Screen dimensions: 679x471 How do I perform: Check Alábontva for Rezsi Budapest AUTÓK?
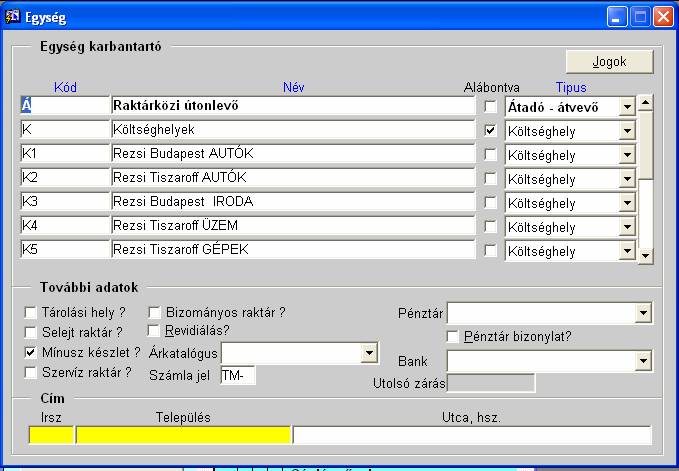tap(490, 155)
